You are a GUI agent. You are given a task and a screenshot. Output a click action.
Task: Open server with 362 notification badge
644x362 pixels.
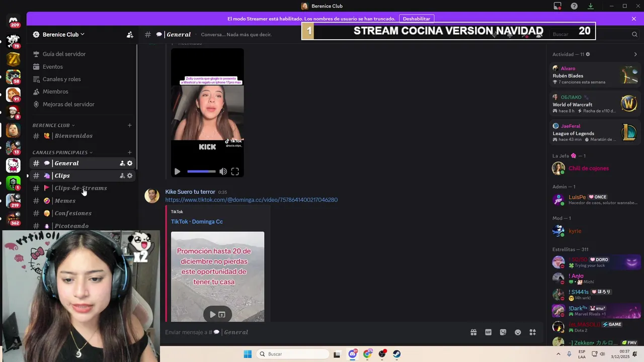[x=13, y=218]
